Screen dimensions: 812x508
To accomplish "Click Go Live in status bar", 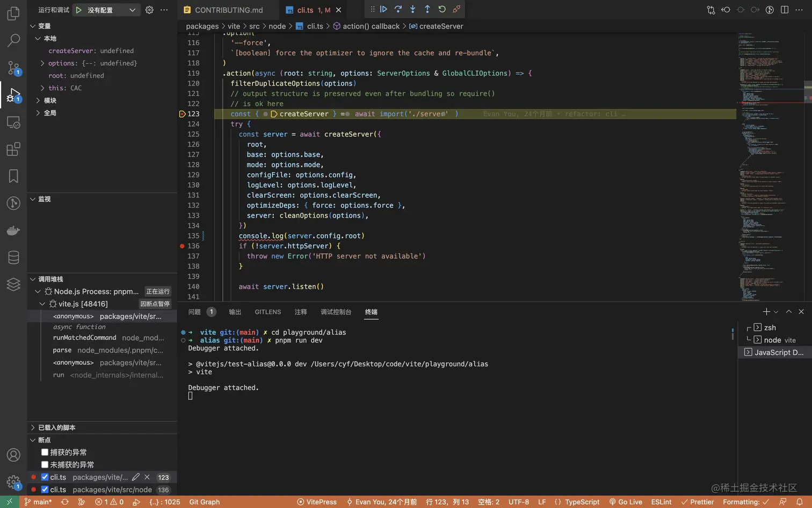I will coord(626,502).
